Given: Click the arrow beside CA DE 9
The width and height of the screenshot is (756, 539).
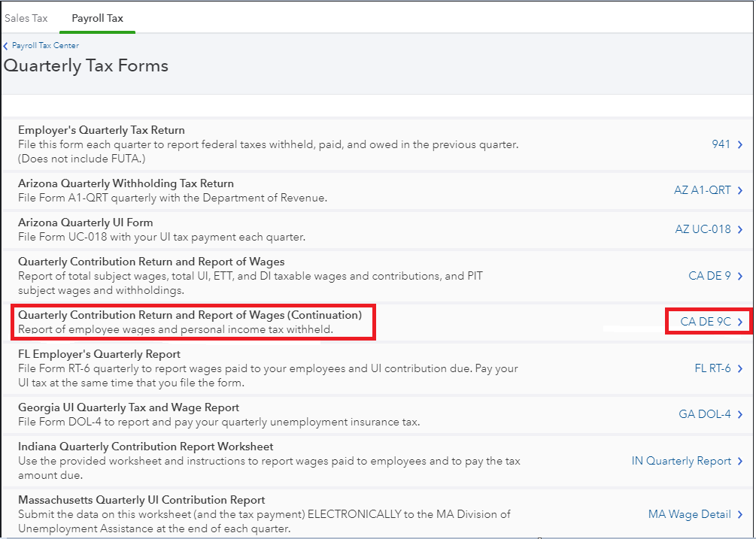Looking at the screenshot, I should pyautogui.click(x=740, y=276).
